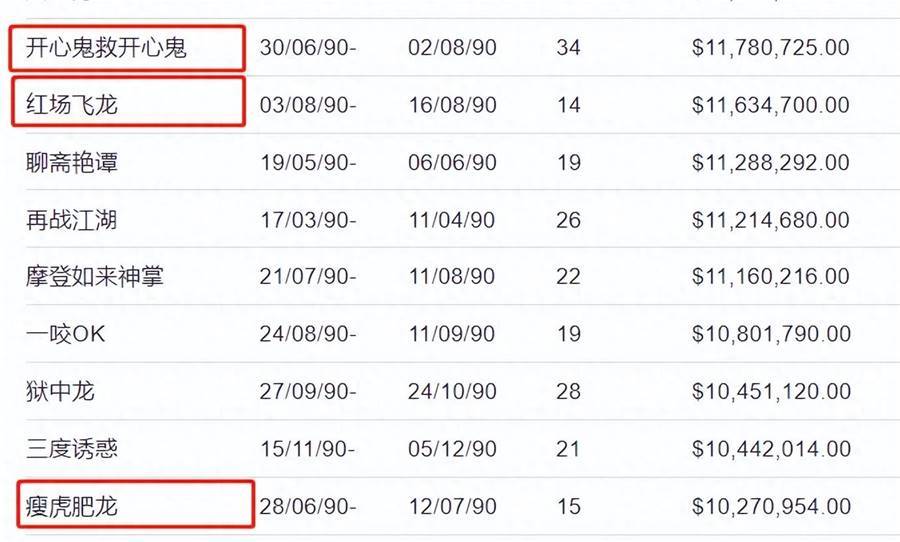Open the 聊斋艳谭 movie entry

[72, 162]
